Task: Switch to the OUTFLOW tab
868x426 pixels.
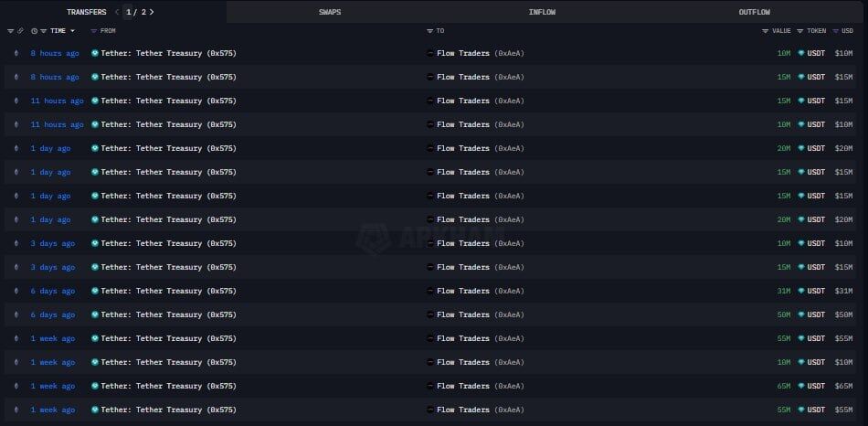Action: (x=754, y=12)
